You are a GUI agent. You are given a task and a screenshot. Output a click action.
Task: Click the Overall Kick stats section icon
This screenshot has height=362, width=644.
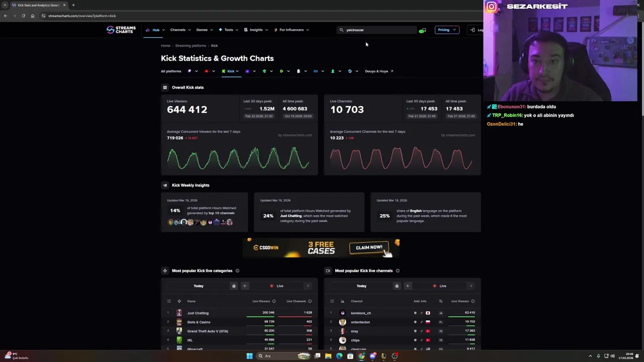[x=165, y=87]
